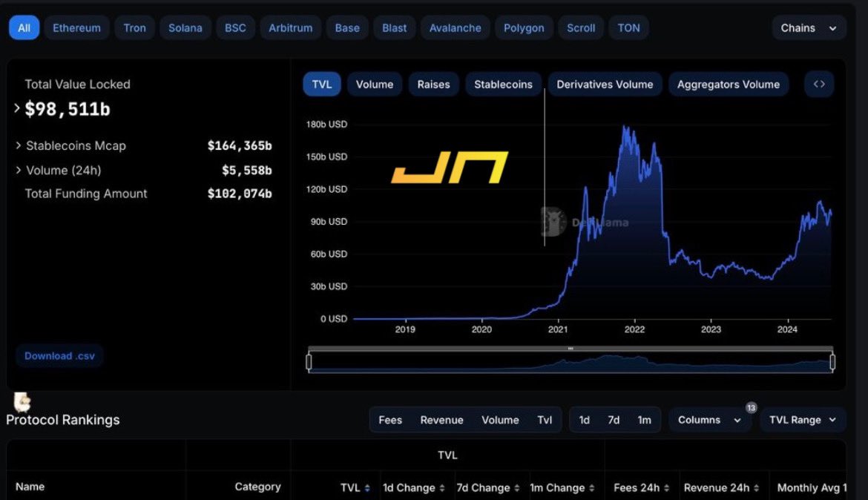This screenshot has height=500, width=868.
Task: Click the Name column header
Action: point(30,487)
